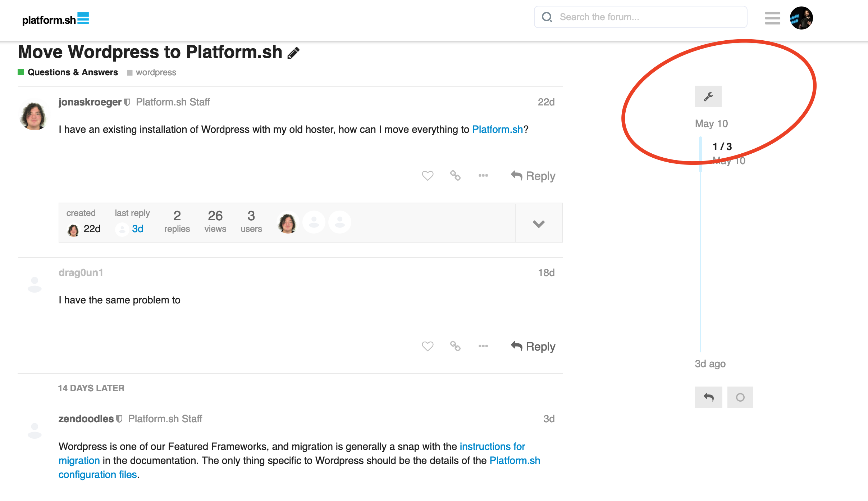868x501 pixels.
Task: Click the 18d timestamp on drag0un1's post
Action: click(546, 273)
